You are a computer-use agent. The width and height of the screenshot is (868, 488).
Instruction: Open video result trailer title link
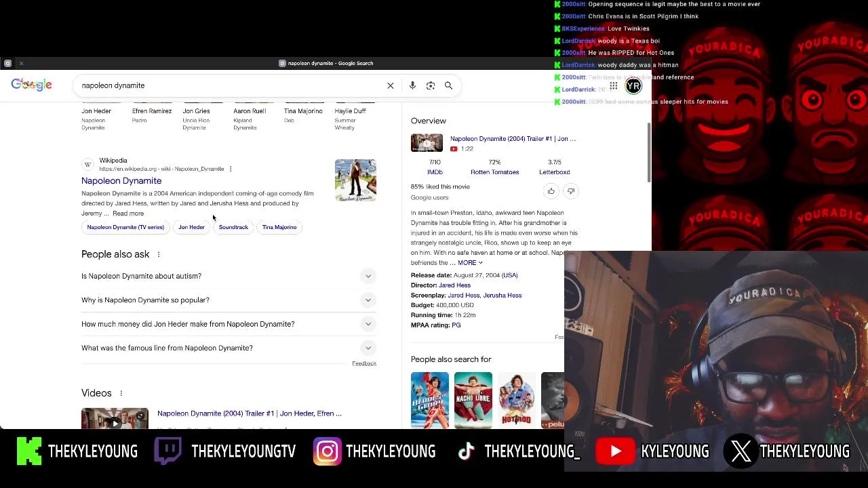pyautogui.click(x=250, y=413)
